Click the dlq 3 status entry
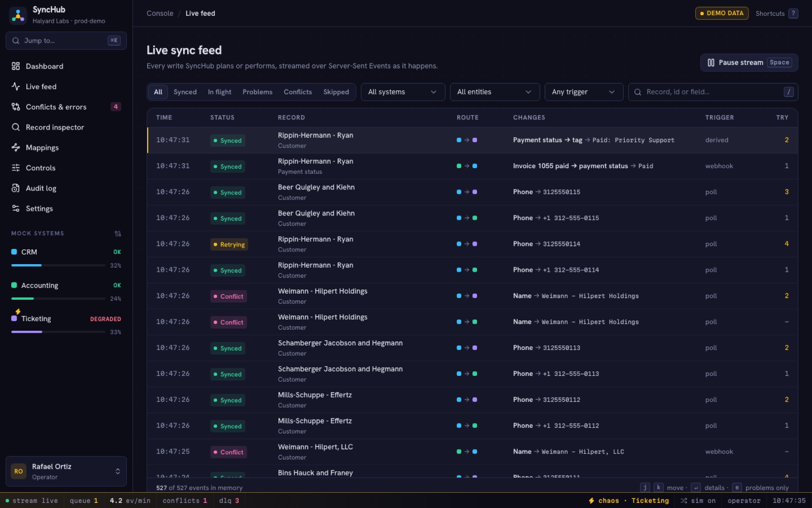The height and width of the screenshot is (508, 812). 229,500
